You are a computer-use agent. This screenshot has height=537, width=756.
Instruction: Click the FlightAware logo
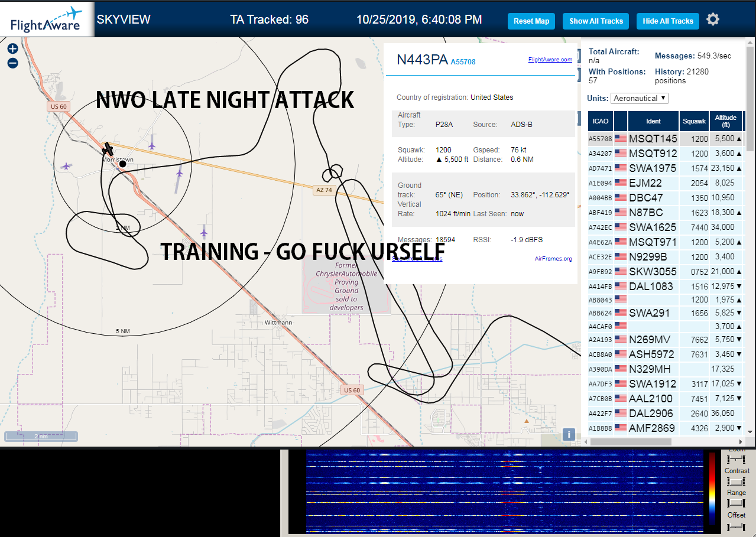click(x=47, y=19)
